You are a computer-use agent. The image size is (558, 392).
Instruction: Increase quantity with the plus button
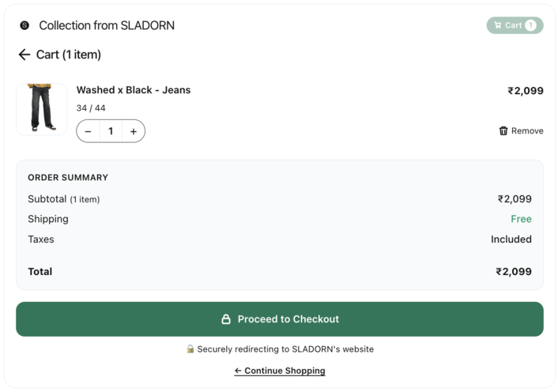coord(134,131)
